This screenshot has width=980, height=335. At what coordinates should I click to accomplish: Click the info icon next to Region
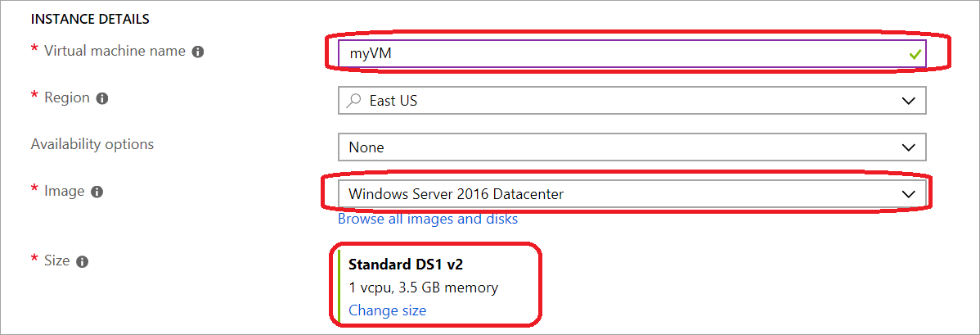coord(102,98)
